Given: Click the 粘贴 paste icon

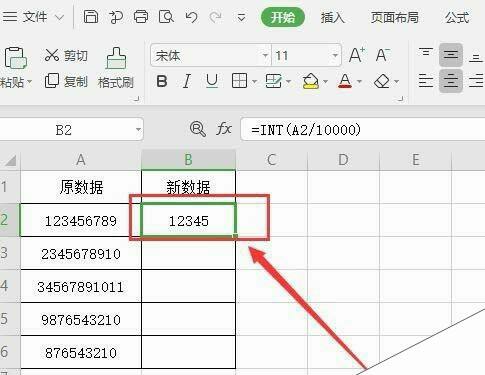Looking at the screenshot, I should [15, 58].
